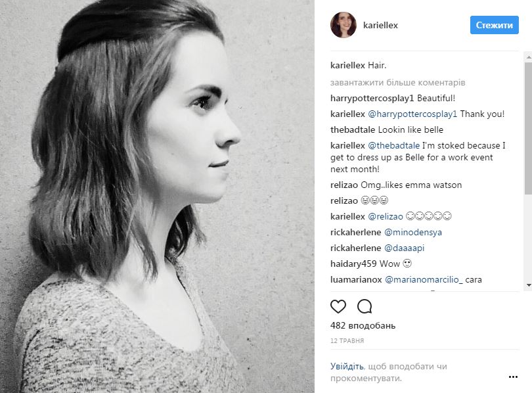Open the kariellex username in header
The image size is (532, 393).
point(380,25)
